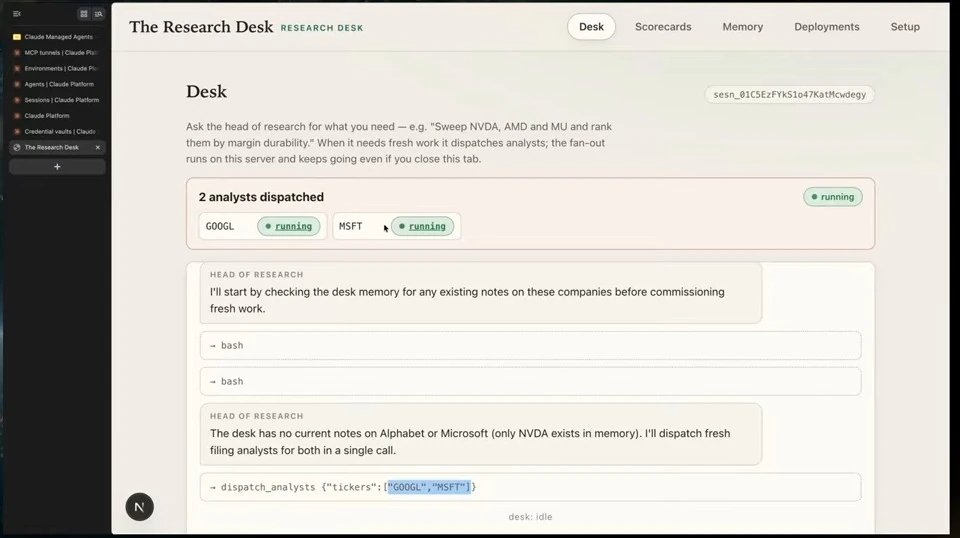Click The Research Desk title logo
The image size is (960, 538).
(x=201, y=27)
